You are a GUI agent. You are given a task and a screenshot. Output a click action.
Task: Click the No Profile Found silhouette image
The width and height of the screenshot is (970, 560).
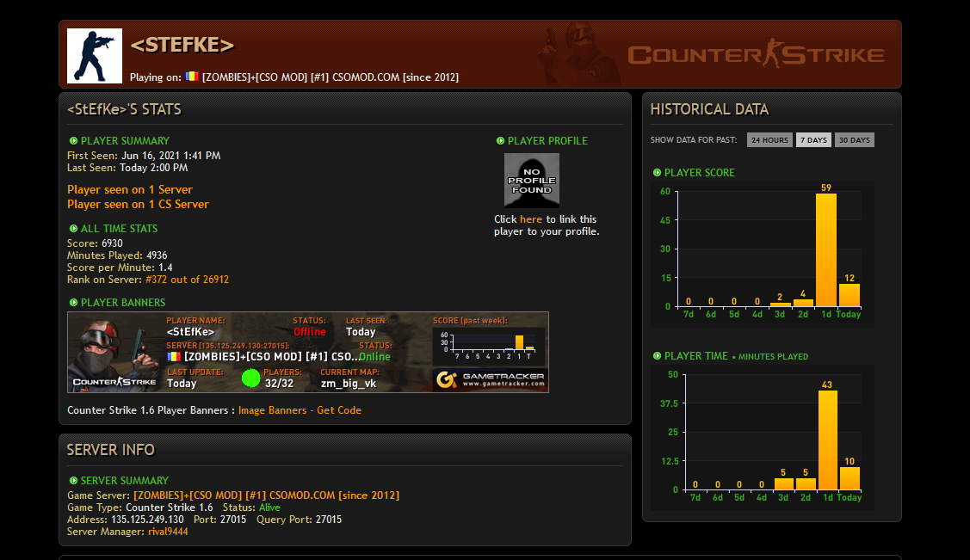[531, 181]
